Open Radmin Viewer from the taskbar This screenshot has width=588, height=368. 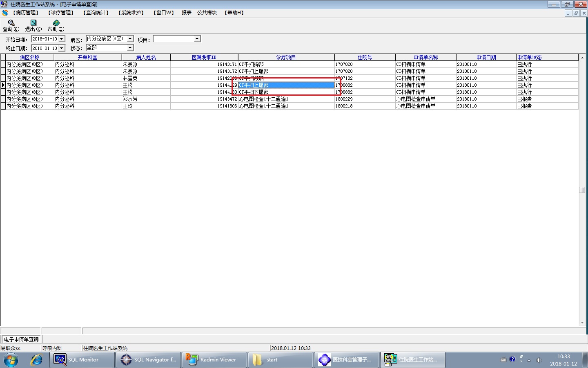(214, 360)
